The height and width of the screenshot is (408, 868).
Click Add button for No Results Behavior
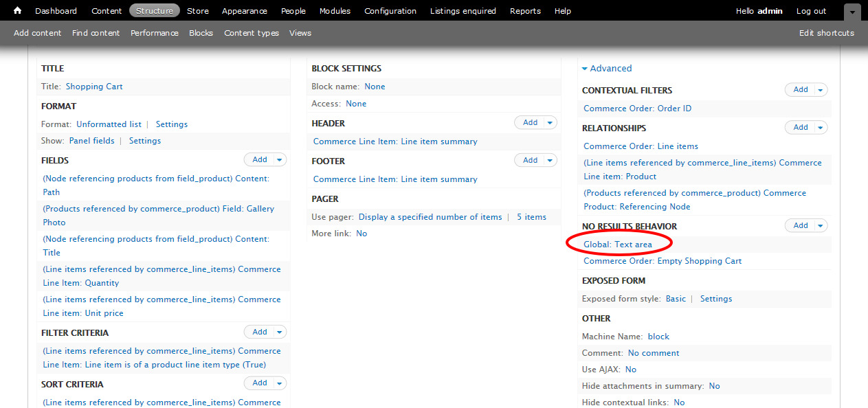(x=801, y=225)
